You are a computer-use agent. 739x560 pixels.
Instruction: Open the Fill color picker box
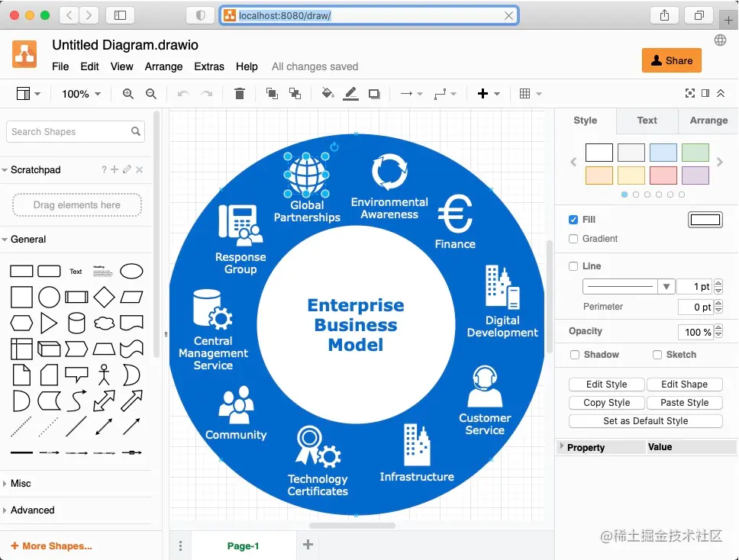(705, 220)
